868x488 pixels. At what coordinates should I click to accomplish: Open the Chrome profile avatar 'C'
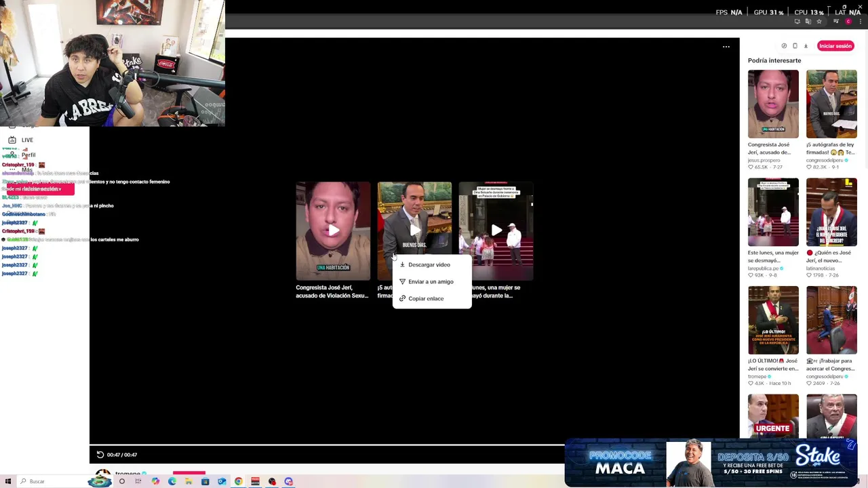848,22
